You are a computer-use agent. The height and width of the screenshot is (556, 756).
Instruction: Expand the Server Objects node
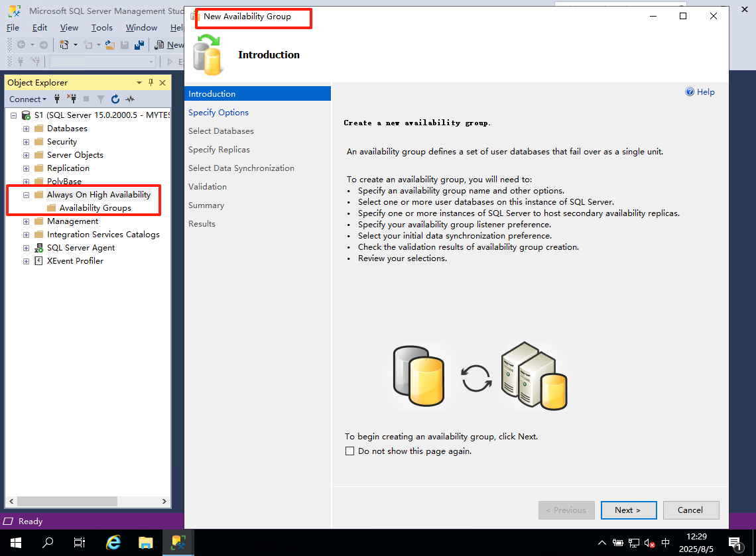tap(26, 155)
